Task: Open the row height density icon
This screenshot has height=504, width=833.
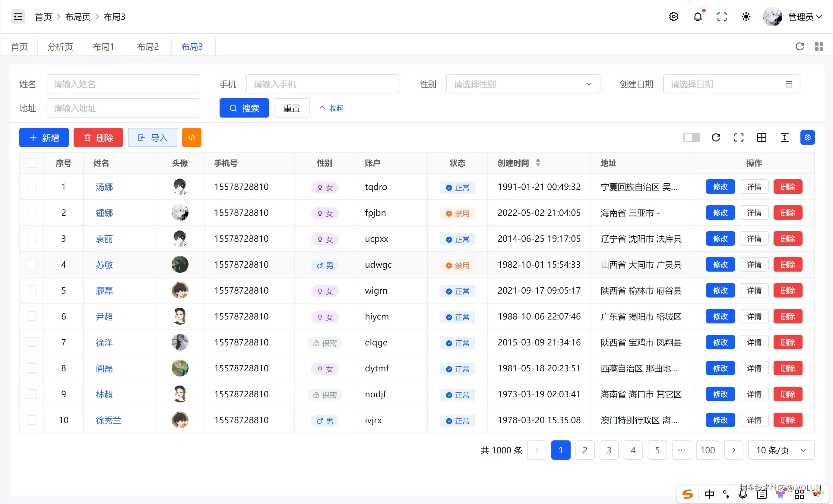Action: [784, 137]
